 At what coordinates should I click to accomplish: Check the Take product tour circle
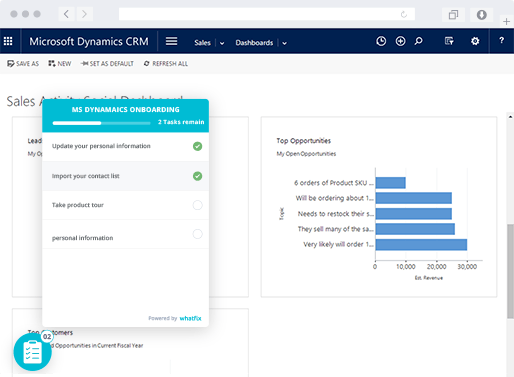click(197, 205)
